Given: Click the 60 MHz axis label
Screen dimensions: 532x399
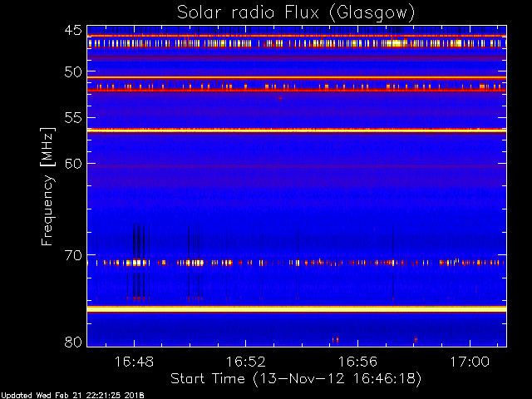Looking at the screenshot, I should (x=73, y=164).
